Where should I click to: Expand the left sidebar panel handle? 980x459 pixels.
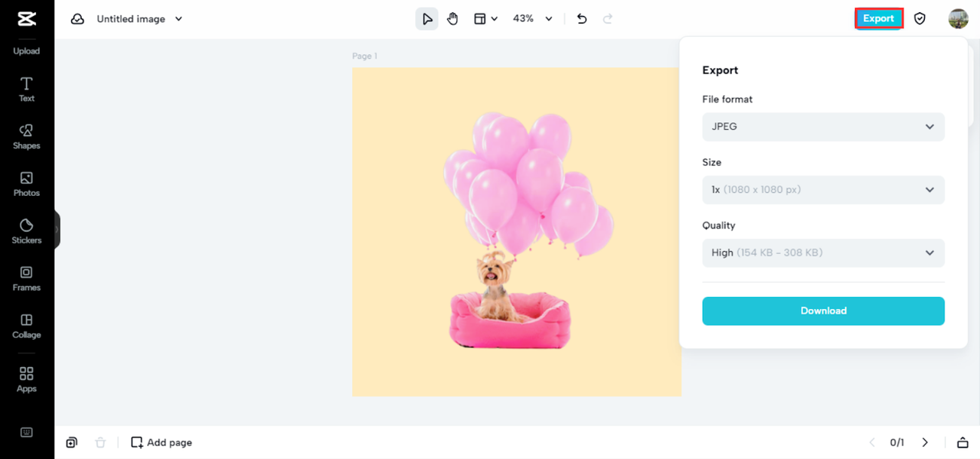point(57,229)
